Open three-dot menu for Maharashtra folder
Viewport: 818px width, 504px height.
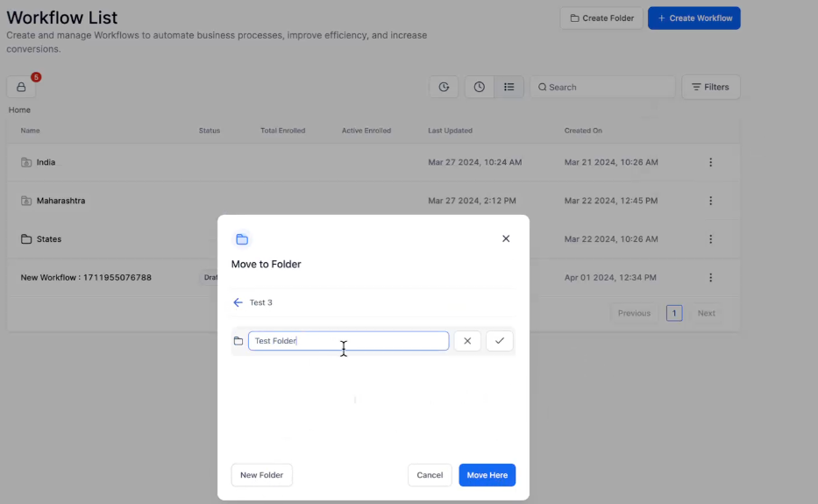click(x=710, y=201)
